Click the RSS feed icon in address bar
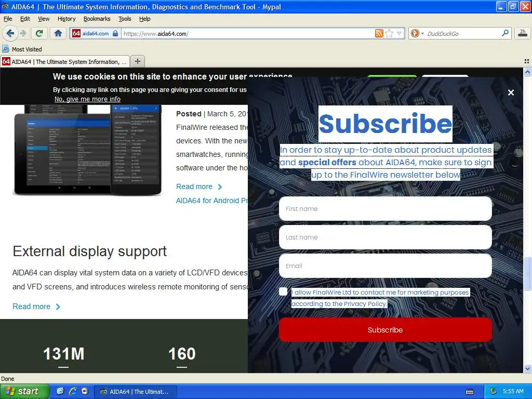532x399 pixels. point(379,33)
